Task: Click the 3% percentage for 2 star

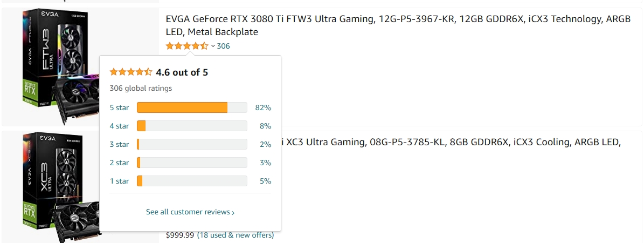Action: 265,163
